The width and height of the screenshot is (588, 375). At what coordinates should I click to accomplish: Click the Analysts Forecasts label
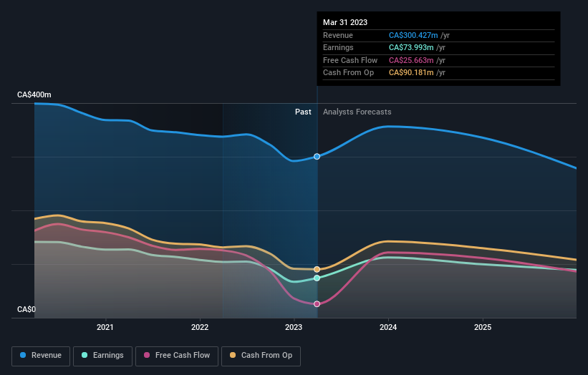pyautogui.click(x=357, y=112)
